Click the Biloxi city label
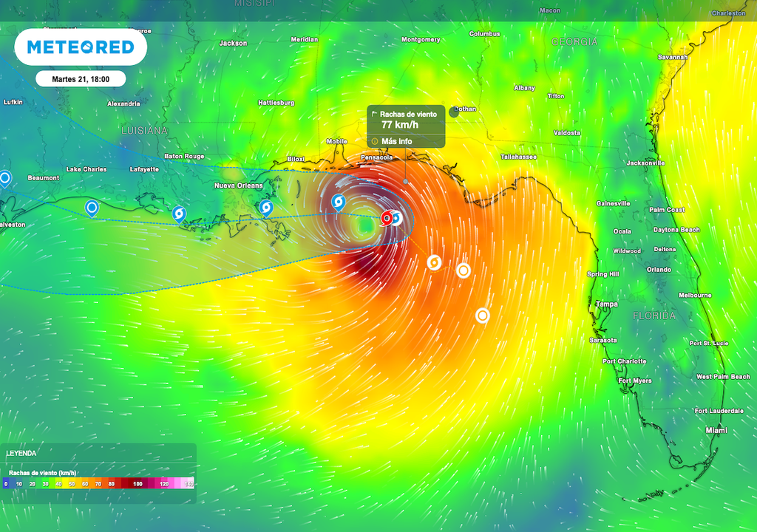 [x=296, y=159]
